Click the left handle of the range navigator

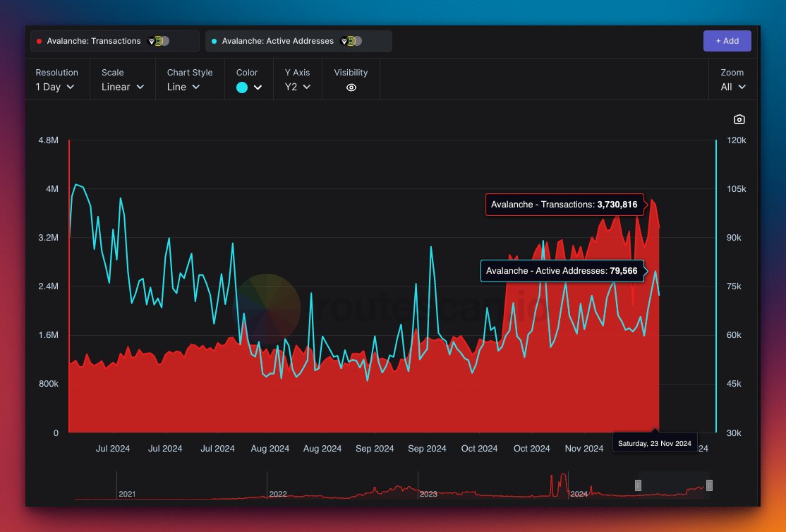638,485
